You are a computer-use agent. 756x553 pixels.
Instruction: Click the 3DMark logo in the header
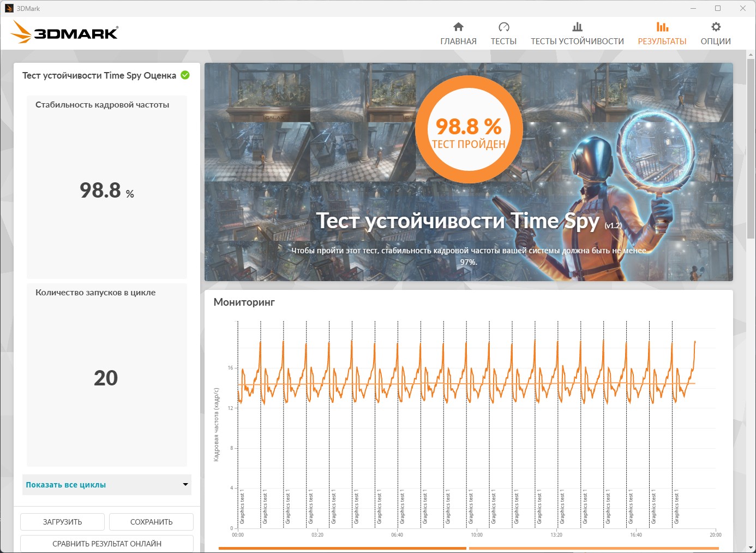click(64, 32)
